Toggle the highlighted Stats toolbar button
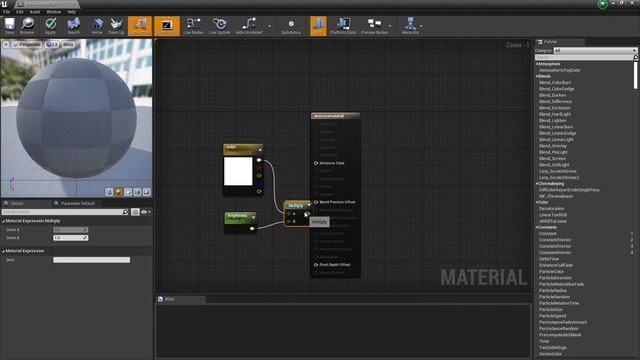This screenshot has height=360, width=640. (x=318, y=26)
